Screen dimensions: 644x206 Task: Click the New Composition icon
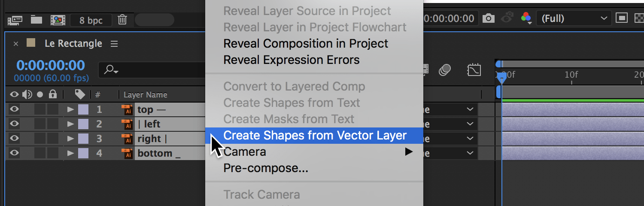pos(58,19)
